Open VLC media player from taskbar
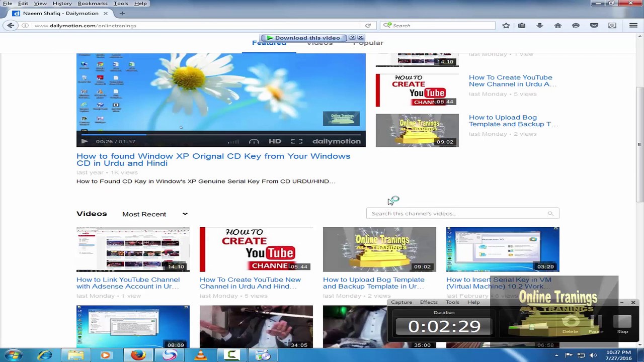Viewport: 644px width, 362px height. 200,355
